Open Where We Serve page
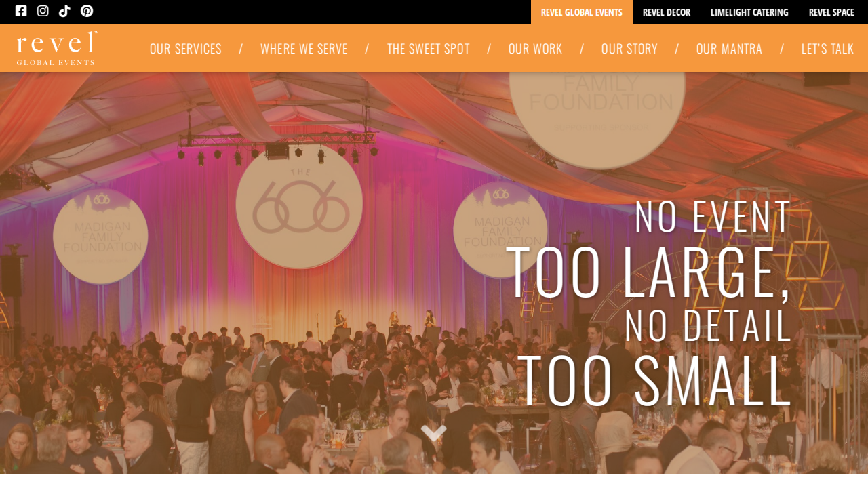868x488 pixels. [304, 48]
